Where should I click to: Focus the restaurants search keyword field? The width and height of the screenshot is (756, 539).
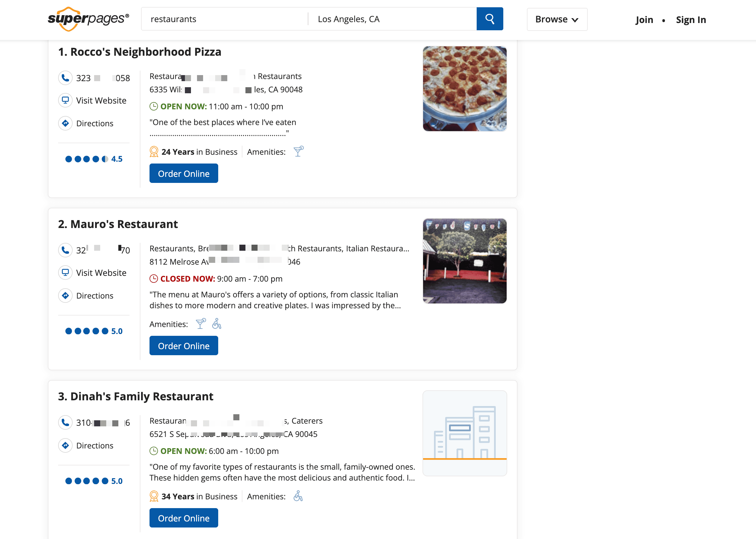[x=224, y=19]
